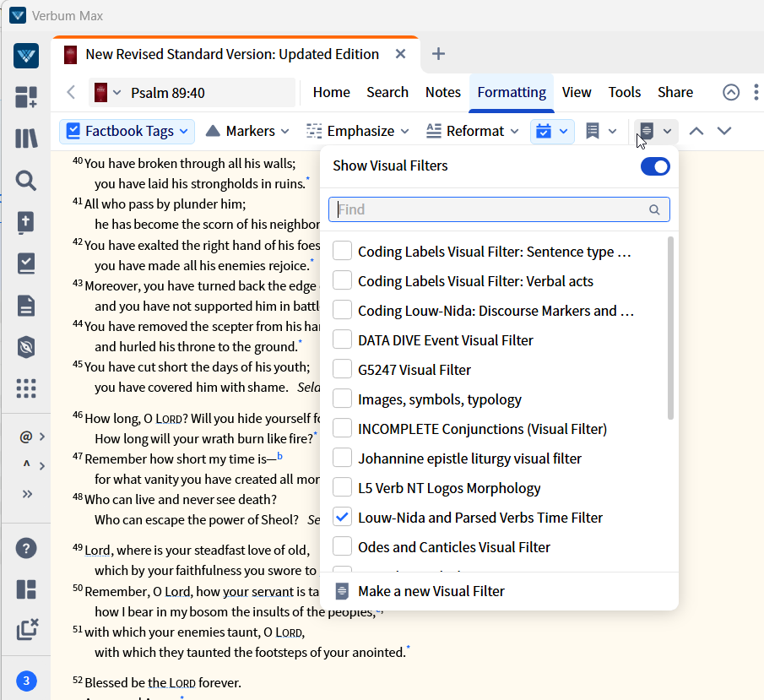Viewport: 764px width, 700px height.
Task: Click the close-all-panels sidebar icon
Action: coord(27,629)
